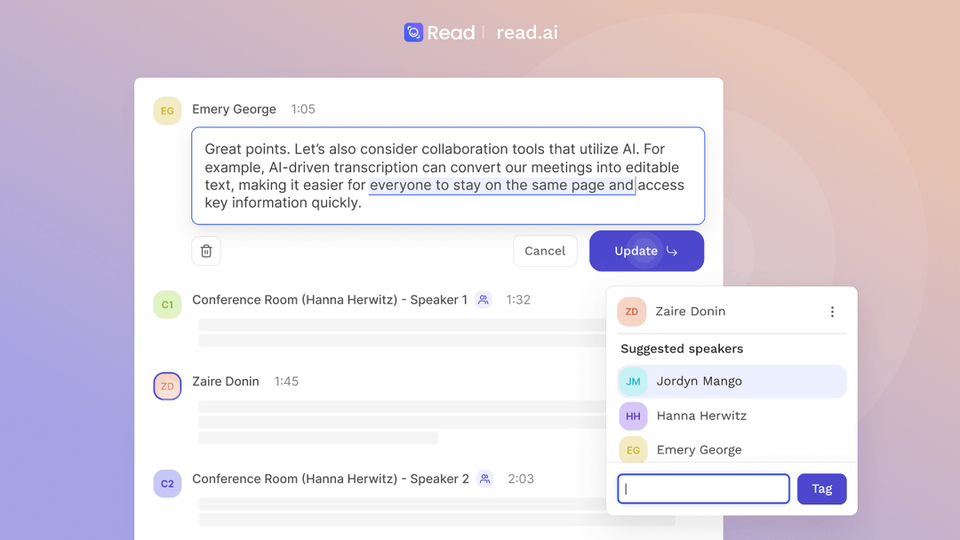Screen dimensions: 960x540
Task: Click Emery George's EG avatar at 1:05
Action: coord(167,110)
